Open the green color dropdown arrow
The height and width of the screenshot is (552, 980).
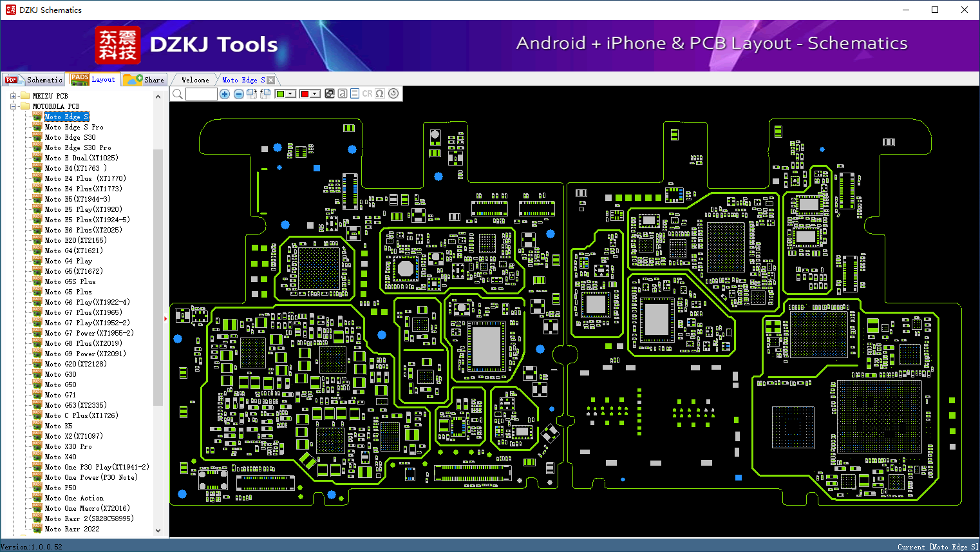coord(290,94)
